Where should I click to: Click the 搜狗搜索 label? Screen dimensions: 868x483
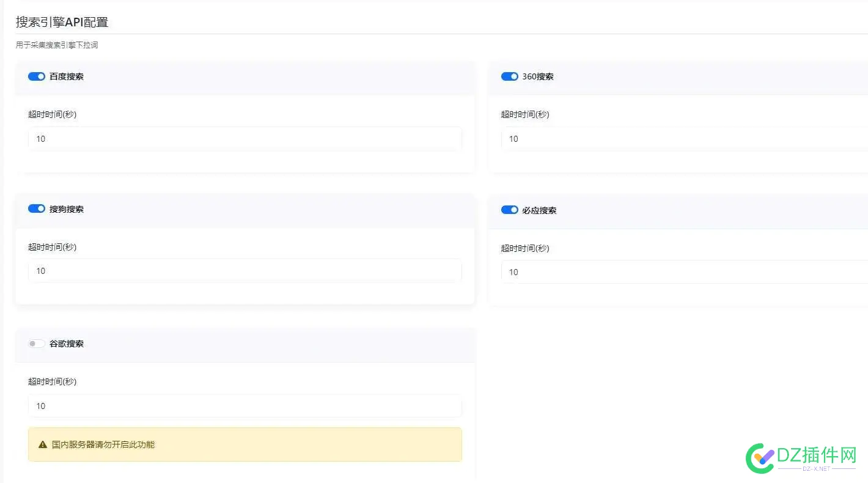[67, 209]
